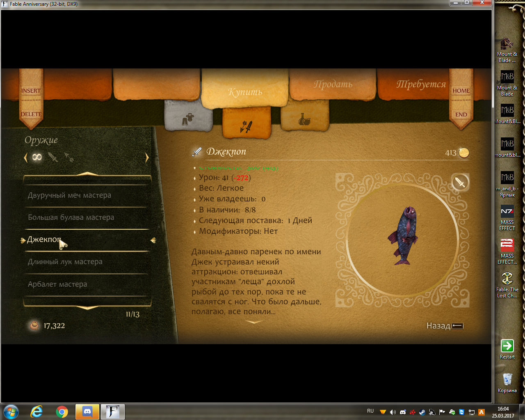The image size is (525, 420).
Task: Open the red MASS EFFECT... desktop icon
Action: pyautogui.click(x=507, y=252)
